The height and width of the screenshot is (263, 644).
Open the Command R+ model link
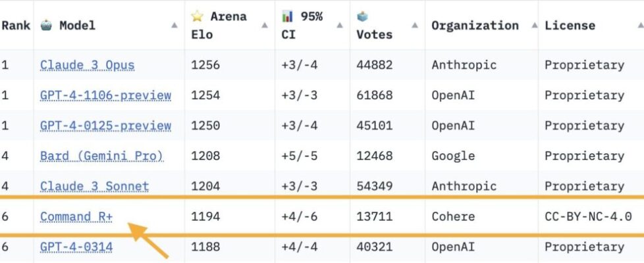coord(76,216)
